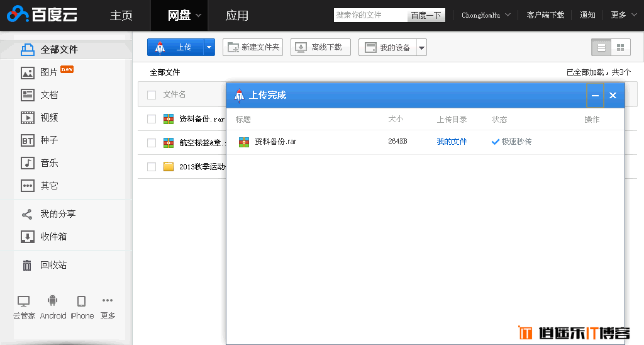The image size is (644, 345).
Task: Click the iPhone client icon
Action: pyautogui.click(x=82, y=302)
